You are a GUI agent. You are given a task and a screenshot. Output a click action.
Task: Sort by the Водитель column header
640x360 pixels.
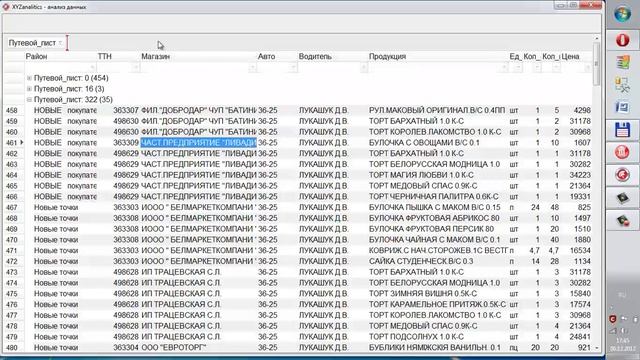point(315,56)
